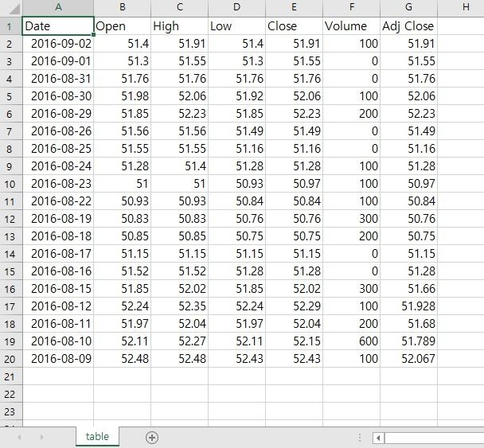Select column C header
The image size is (484, 448).
tap(180, 7)
